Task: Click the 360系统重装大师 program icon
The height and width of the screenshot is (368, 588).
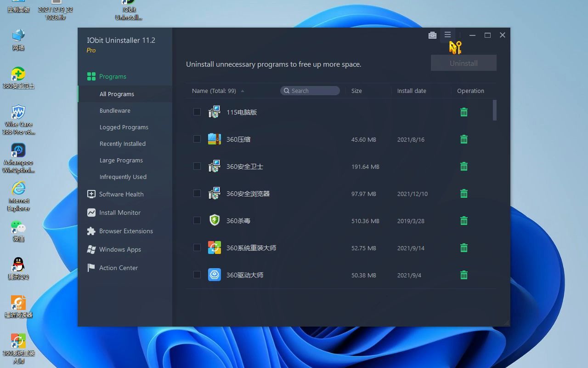Action: pos(215,247)
